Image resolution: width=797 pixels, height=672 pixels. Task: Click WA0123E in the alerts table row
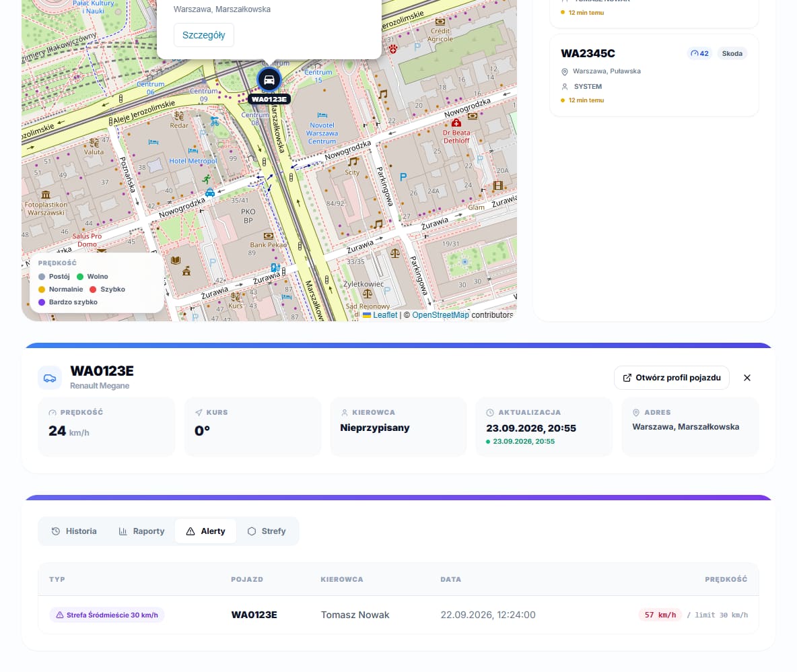[x=254, y=615]
